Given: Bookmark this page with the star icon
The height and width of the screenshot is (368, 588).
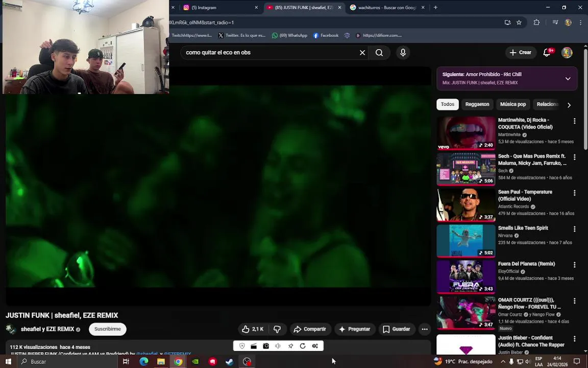Looking at the screenshot, I should [x=519, y=22].
